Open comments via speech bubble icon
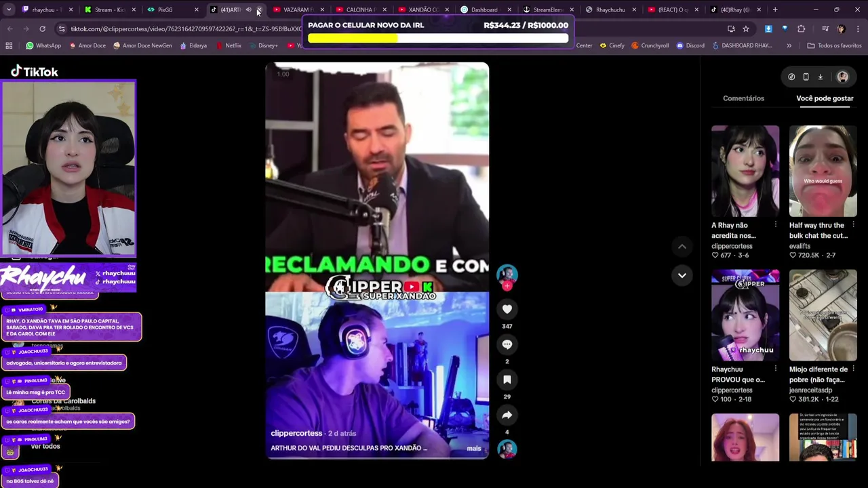Viewport: 868px width, 488px height. pos(507,344)
